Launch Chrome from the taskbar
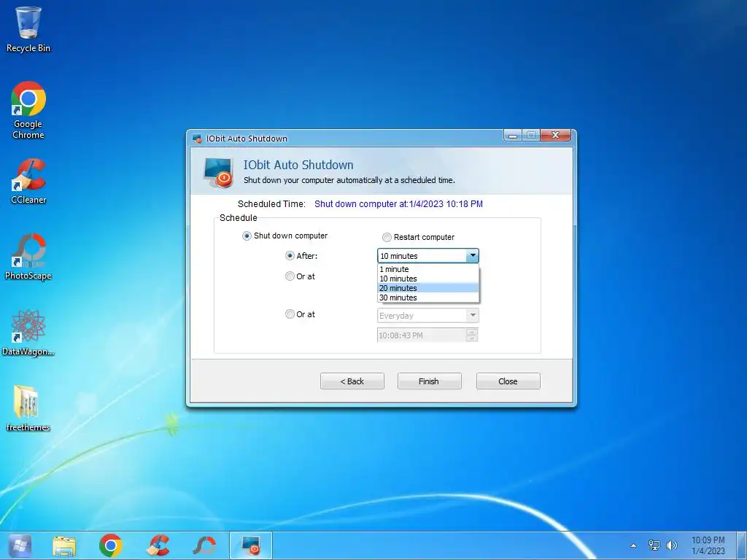This screenshot has width=747, height=560. (x=111, y=545)
